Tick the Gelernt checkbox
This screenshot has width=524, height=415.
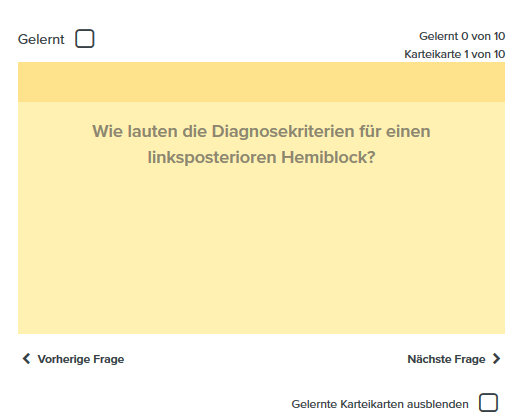click(85, 39)
